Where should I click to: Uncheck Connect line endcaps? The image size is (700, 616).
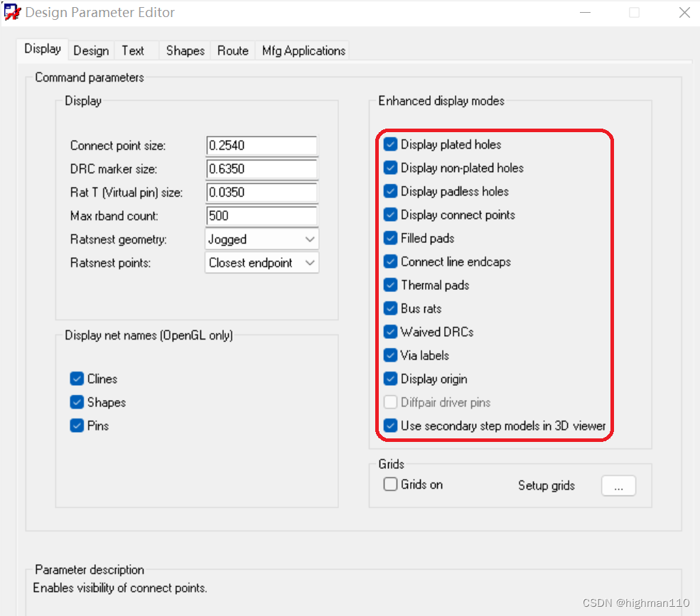click(x=390, y=261)
